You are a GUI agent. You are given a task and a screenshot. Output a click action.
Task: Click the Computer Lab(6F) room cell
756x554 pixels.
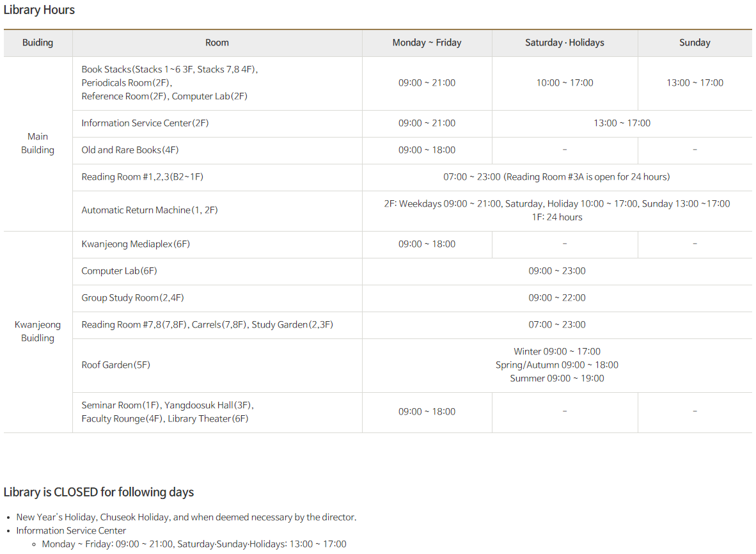(x=119, y=271)
